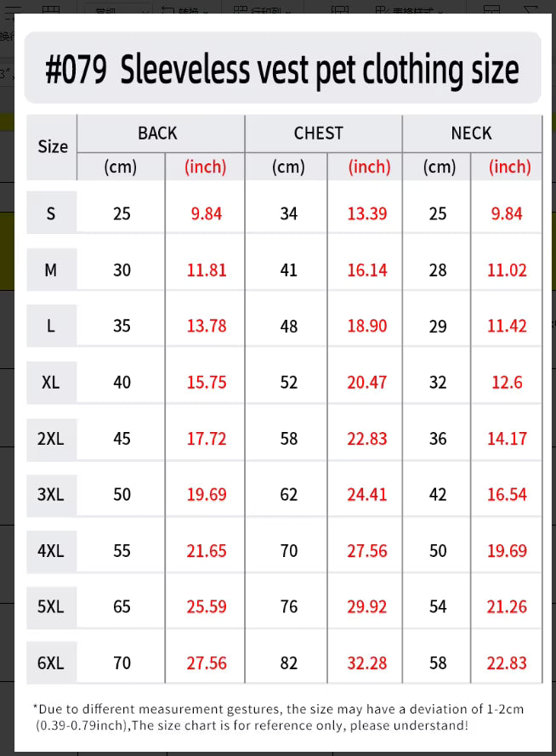
Task: Click the filter funnel icon in toolbar
Action: [530, 9]
